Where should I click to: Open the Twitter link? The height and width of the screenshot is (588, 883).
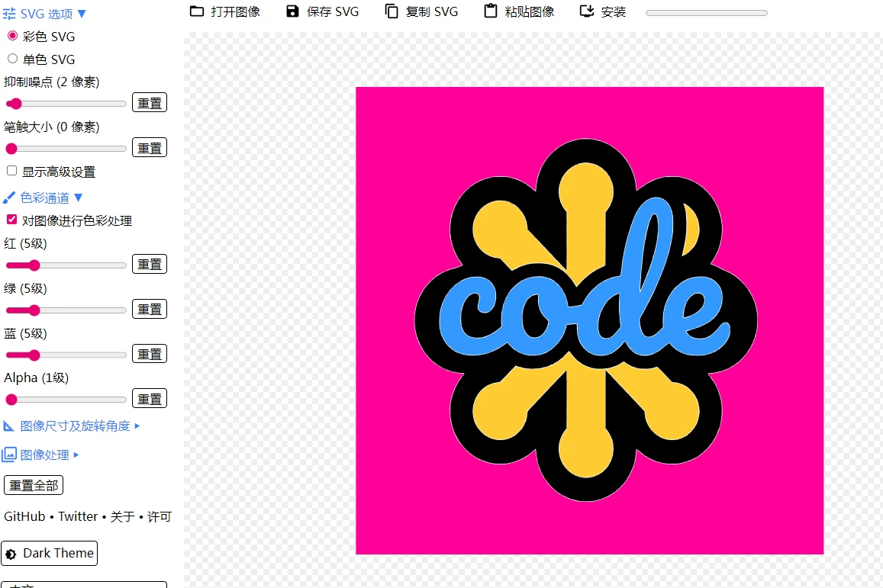(x=78, y=516)
